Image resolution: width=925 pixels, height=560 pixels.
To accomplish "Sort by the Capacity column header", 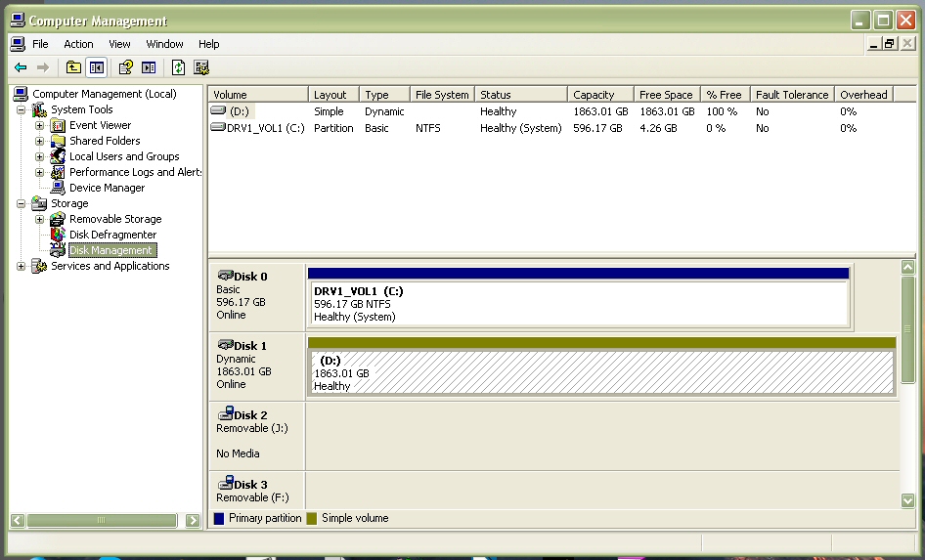I will click(598, 95).
